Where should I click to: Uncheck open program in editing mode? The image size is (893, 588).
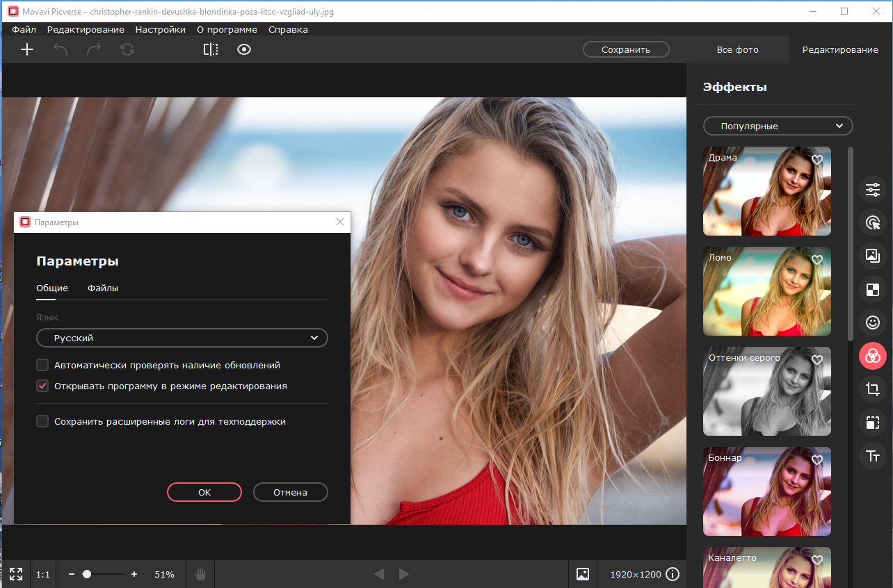point(42,386)
